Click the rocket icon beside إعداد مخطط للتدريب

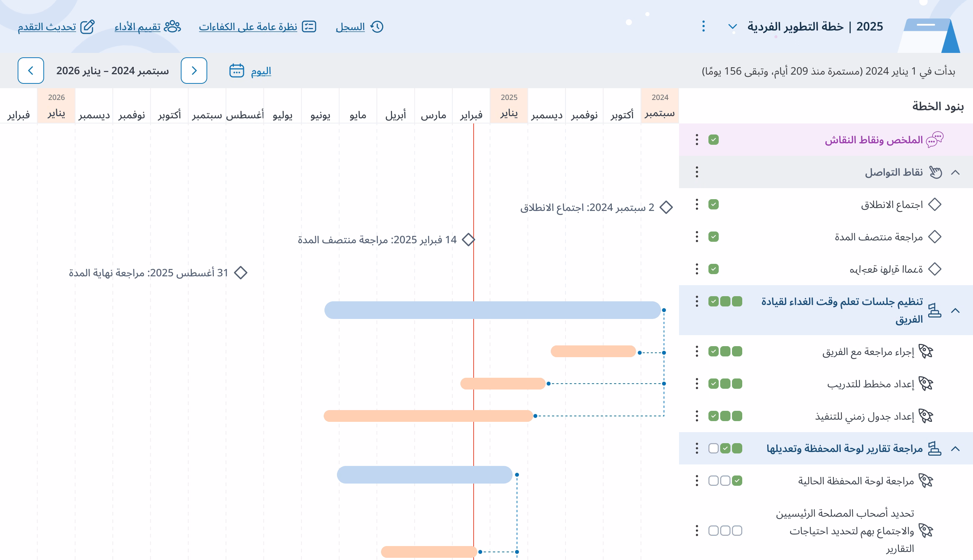pyautogui.click(x=926, y=384)
